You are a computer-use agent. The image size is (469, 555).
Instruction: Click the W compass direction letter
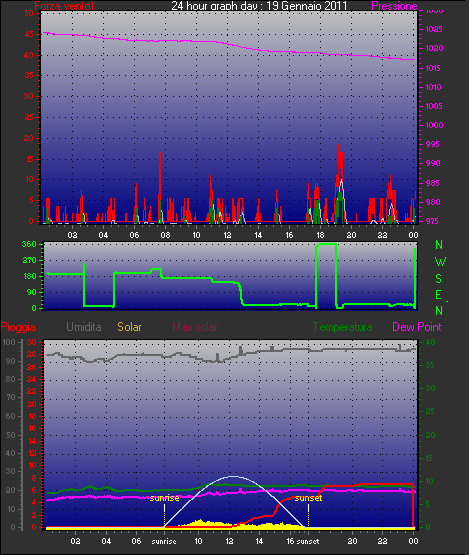[x=440, y=262]
